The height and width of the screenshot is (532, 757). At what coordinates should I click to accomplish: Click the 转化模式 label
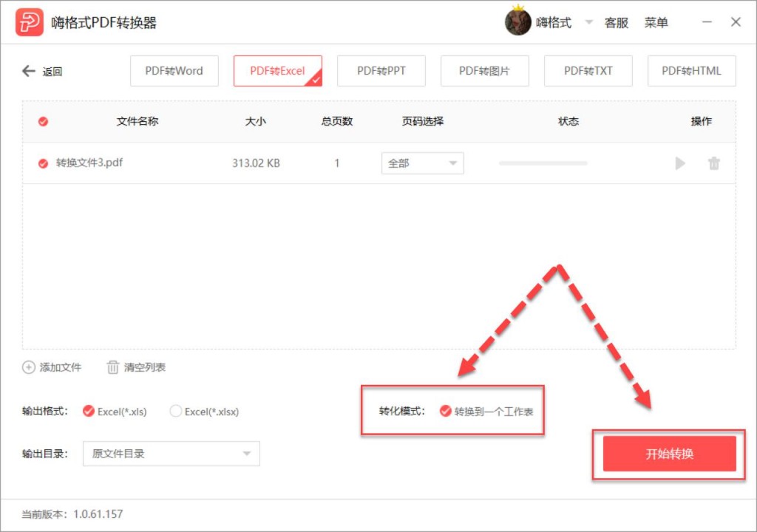click(x=401, y=412)
